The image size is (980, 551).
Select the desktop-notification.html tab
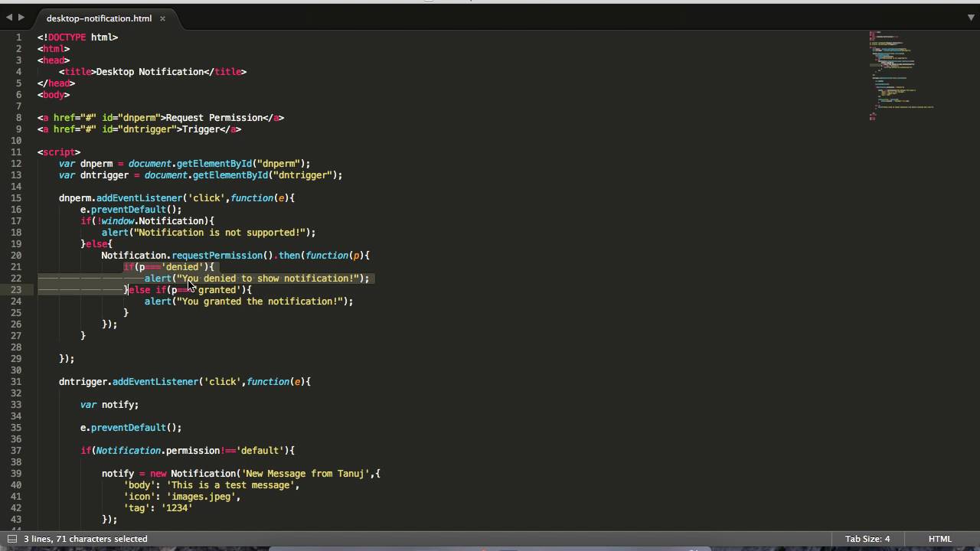(99, 18)
